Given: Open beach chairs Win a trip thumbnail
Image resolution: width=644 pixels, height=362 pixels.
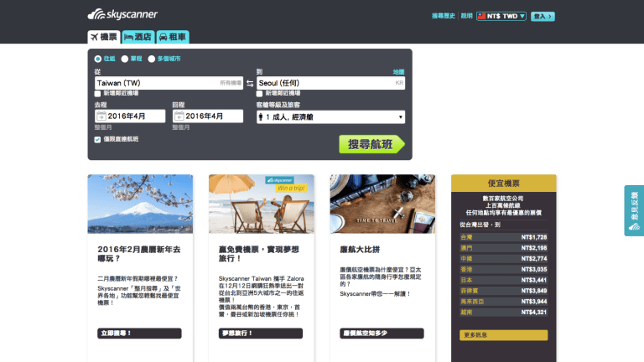Looking at the screenshot, I should click(x=262, y=204).
